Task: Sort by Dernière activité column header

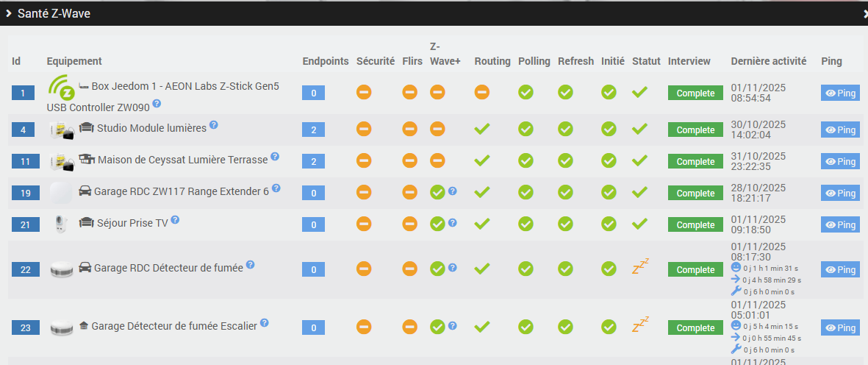Action: pyautogui.click(x=768, y=61)
